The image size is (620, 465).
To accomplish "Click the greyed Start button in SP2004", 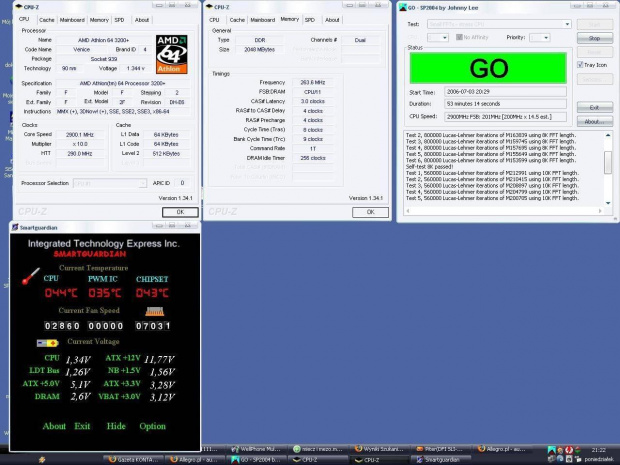I will 595,25.
